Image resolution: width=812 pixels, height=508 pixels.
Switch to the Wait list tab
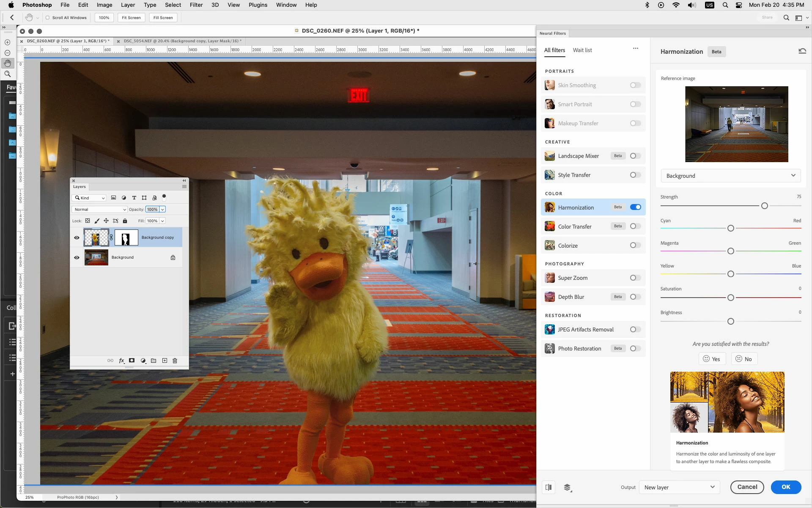click(x=582, y=50)
